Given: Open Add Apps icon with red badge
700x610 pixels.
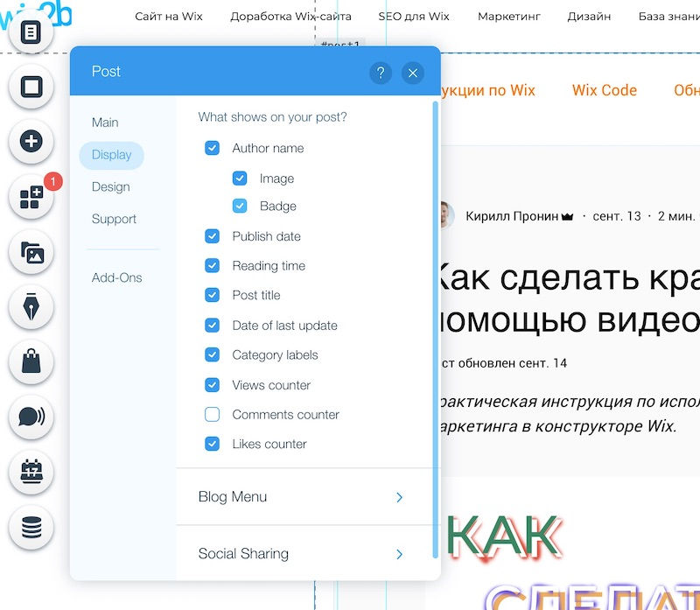Looking at the screenshot, I should (31, 197).
